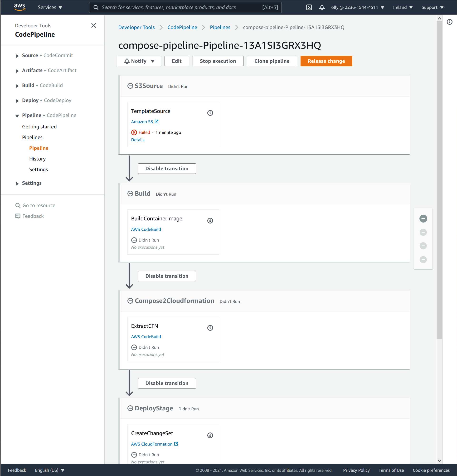Open CreateChangeSet action info icon
This screenshot has height=476, width=457.
coord(210,435)
